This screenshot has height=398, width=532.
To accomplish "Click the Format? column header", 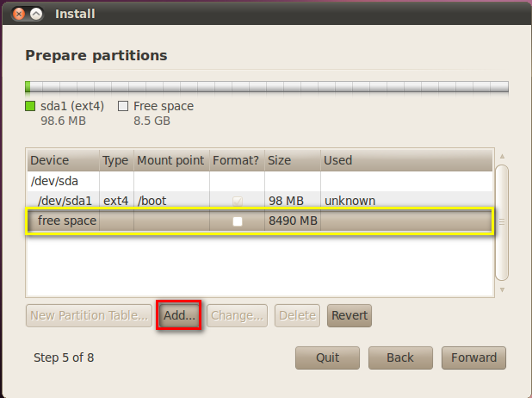I will (x=237, y=160).
